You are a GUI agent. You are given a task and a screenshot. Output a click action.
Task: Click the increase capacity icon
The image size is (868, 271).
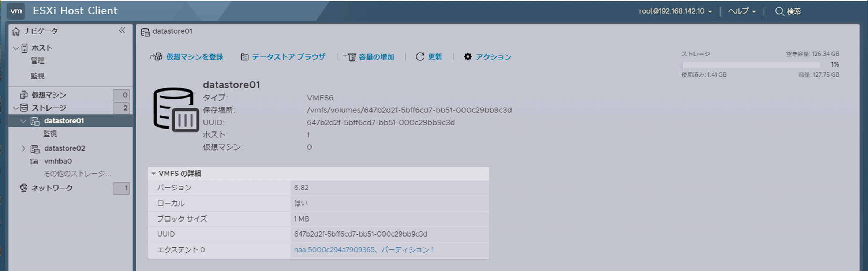pyautogui.click(x=349, y=57)
